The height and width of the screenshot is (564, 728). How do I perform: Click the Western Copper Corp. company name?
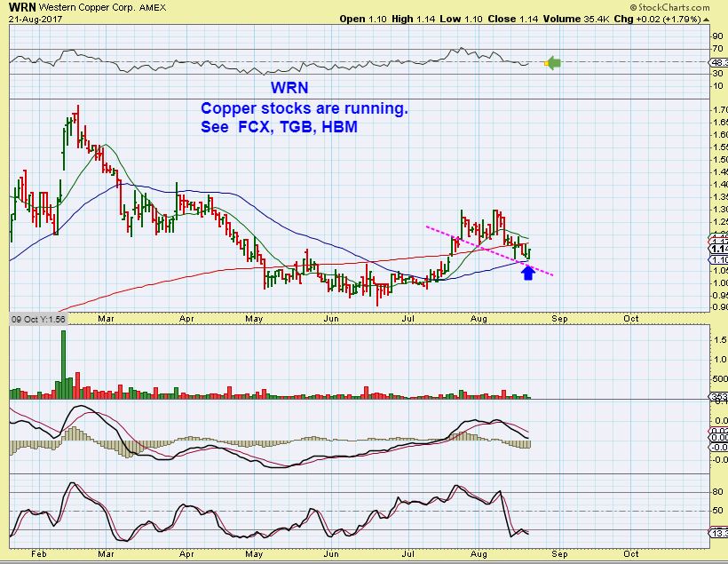[x=87, y=7]
